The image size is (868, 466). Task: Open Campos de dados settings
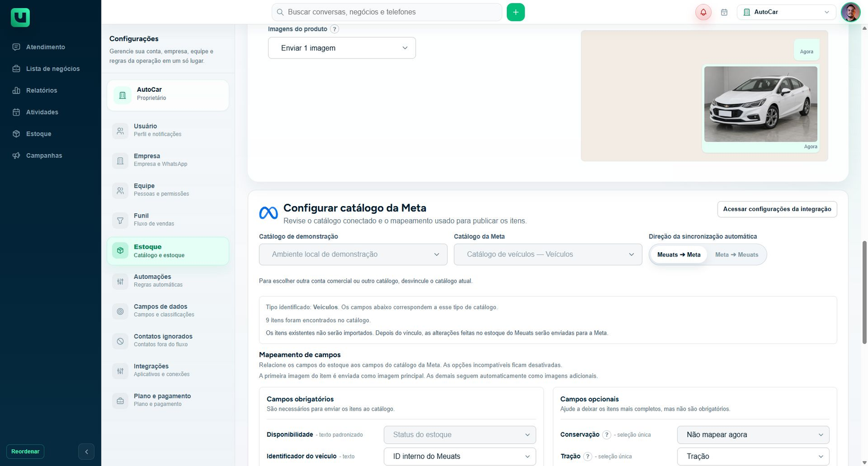pyautogui.click(x=168, y=310)
